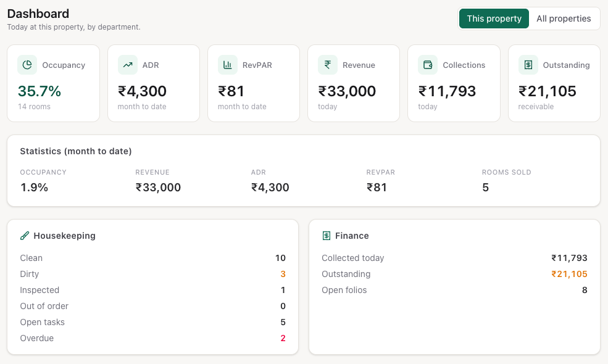Click the Clean row in Housekeeping

click(153, 258)
